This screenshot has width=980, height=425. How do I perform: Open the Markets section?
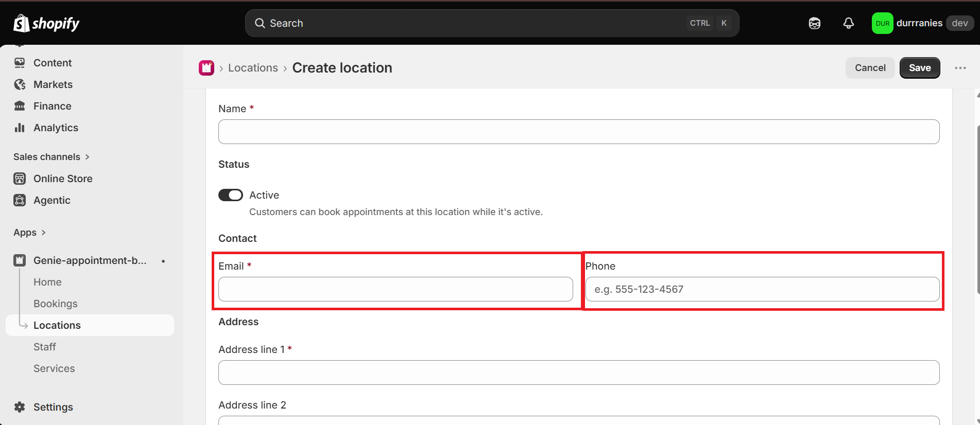[x=53, y=84]
